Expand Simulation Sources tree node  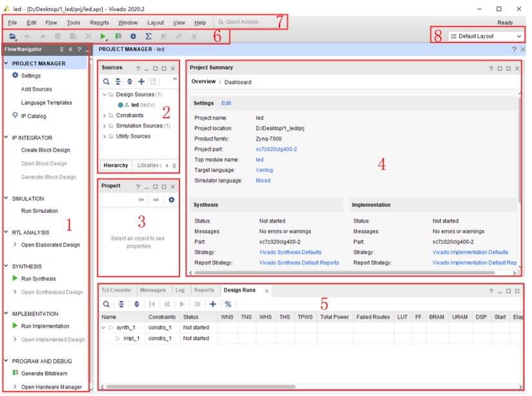(x=105, y=126)
